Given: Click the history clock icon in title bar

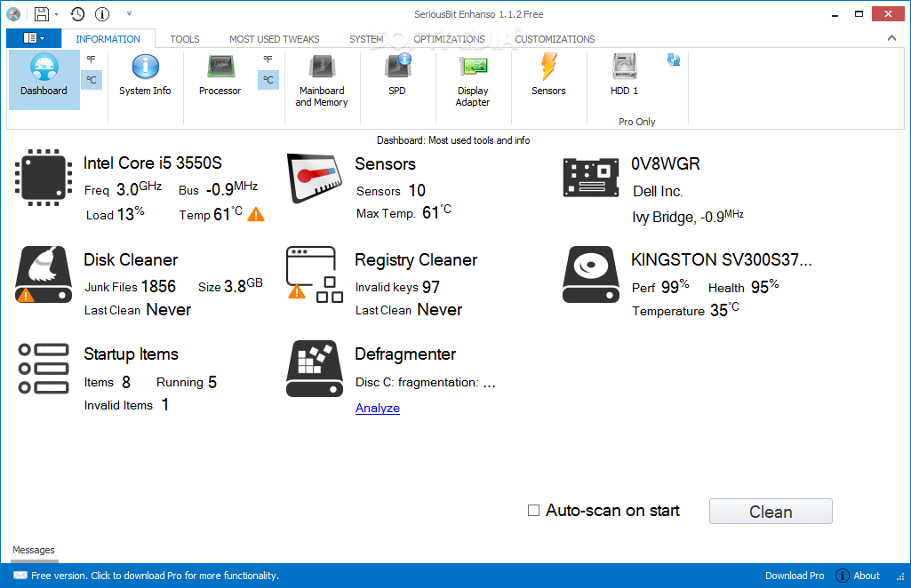Looking at the screenshot, I should tap(78, 14).
